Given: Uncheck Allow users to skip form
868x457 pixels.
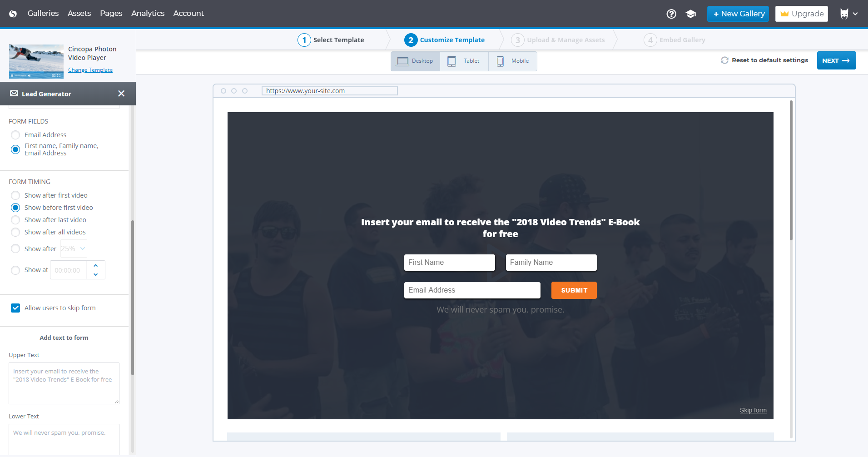Looking at the screenshot, I should point(15,308).
